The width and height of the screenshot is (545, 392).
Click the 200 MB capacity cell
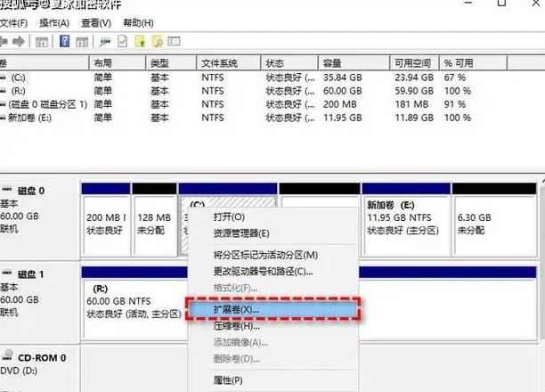[340, 104]
